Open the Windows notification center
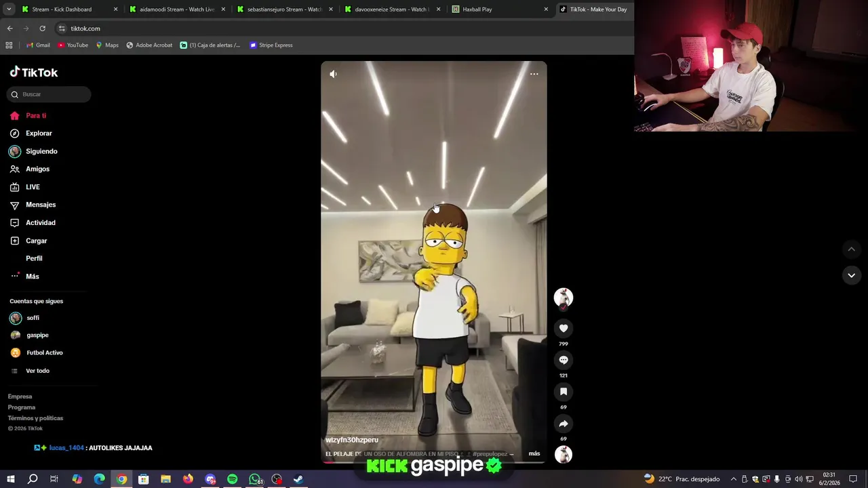This screenshot has height=488, width=868. point(853,479)
